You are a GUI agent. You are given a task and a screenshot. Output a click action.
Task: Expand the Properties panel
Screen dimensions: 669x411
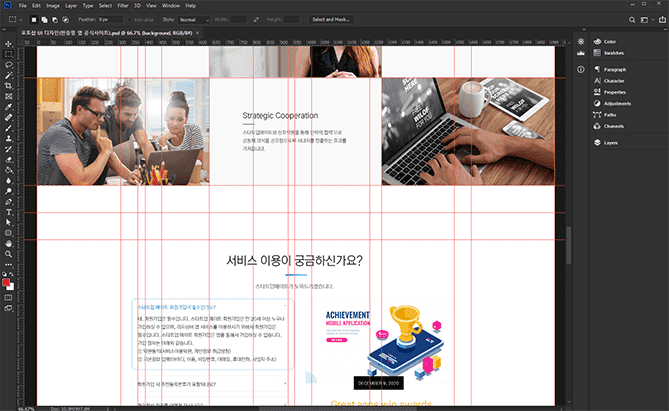point(610,92)
